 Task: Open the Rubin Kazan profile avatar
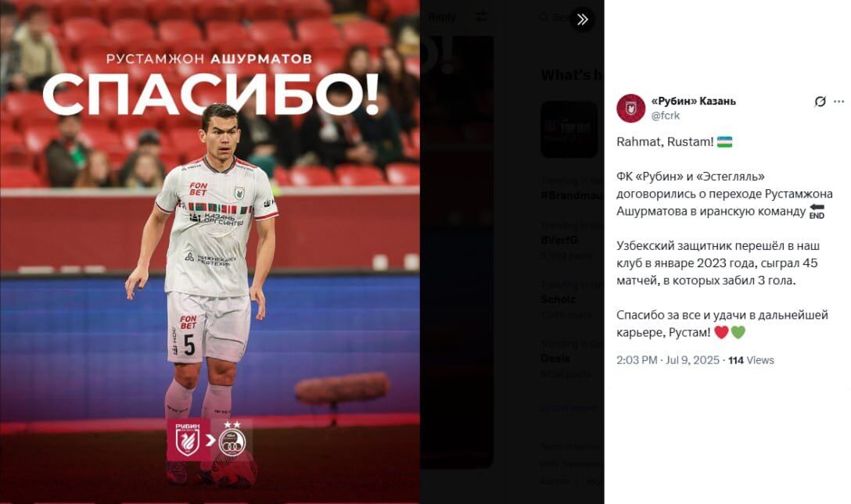click(630, 108)
